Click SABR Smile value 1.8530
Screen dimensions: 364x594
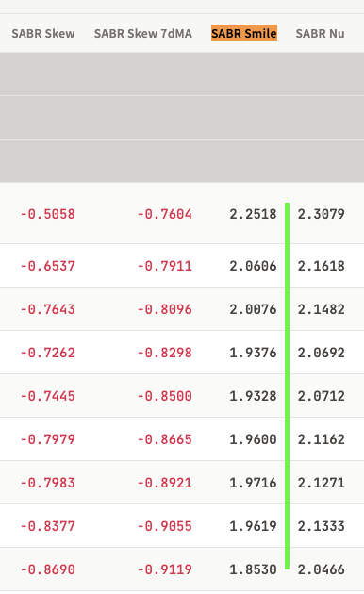253,569
